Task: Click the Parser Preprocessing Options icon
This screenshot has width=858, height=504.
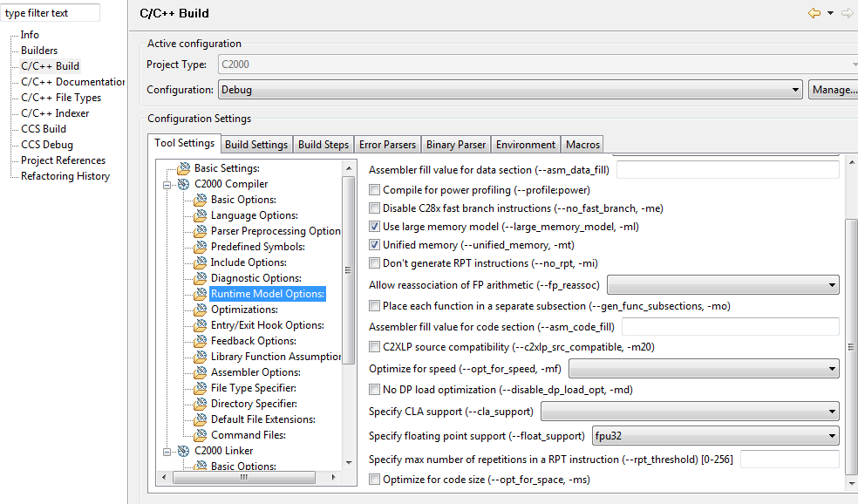Action: tap(201, 231)
